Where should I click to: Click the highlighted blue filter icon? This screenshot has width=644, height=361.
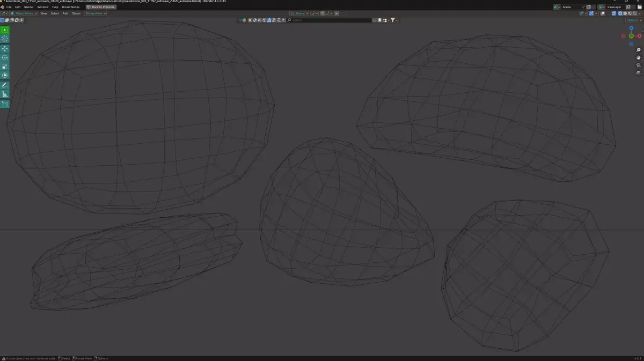269,20
